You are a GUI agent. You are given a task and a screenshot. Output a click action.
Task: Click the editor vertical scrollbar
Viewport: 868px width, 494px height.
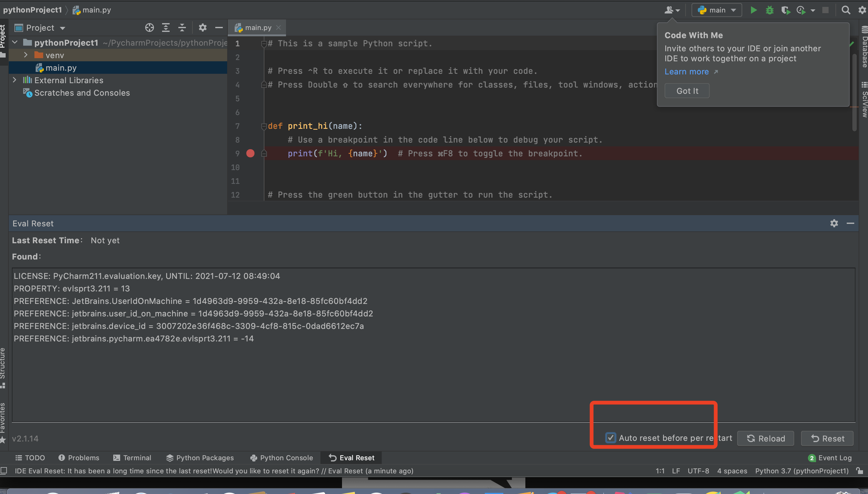pyautogui.click(x=854, y=92)
